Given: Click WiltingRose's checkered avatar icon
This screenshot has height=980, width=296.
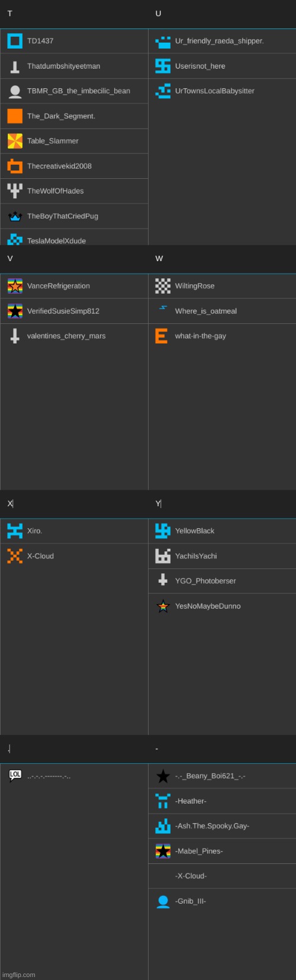Looking at the screenshot, I should [x=163, y=286].
